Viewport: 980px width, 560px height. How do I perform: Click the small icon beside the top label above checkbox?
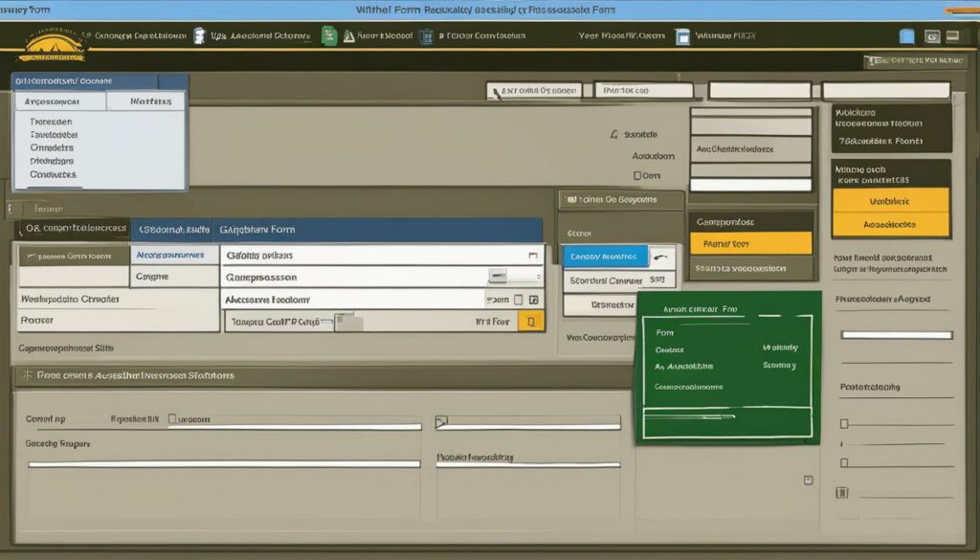pyautogui.click(x=613, y=134)
